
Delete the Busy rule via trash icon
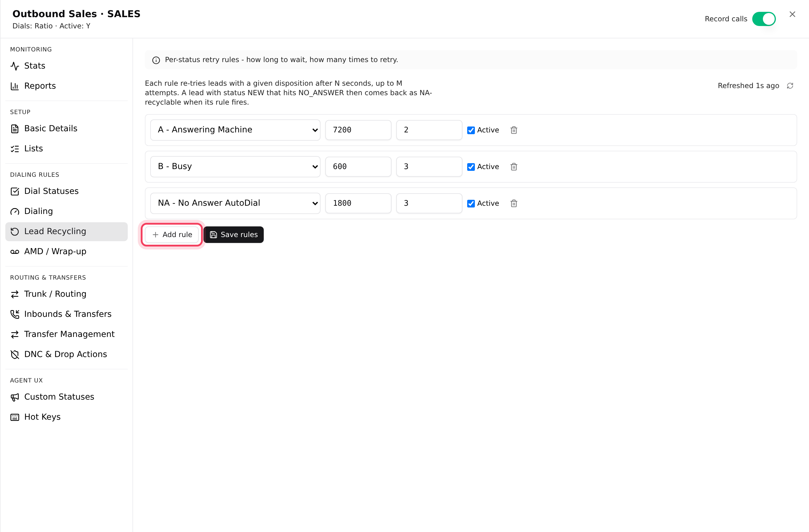click(514, 167)
